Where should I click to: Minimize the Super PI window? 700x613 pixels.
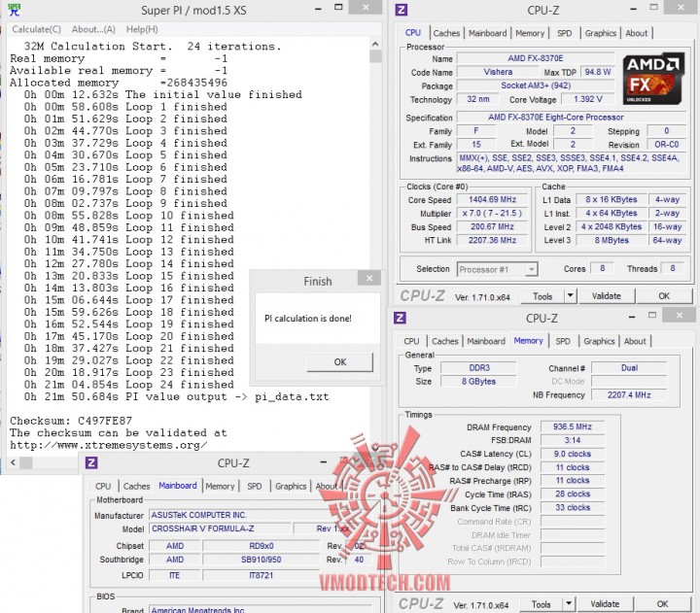318,9
